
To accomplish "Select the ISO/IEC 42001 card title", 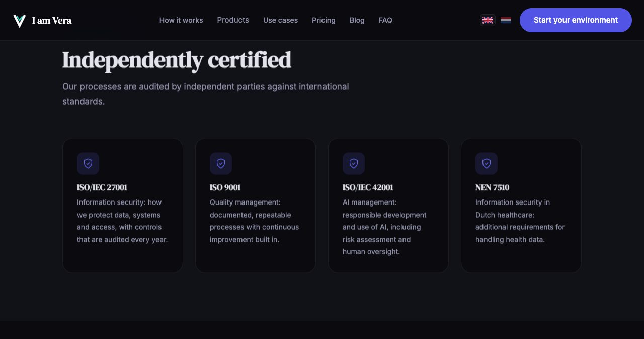I will 368,187.
